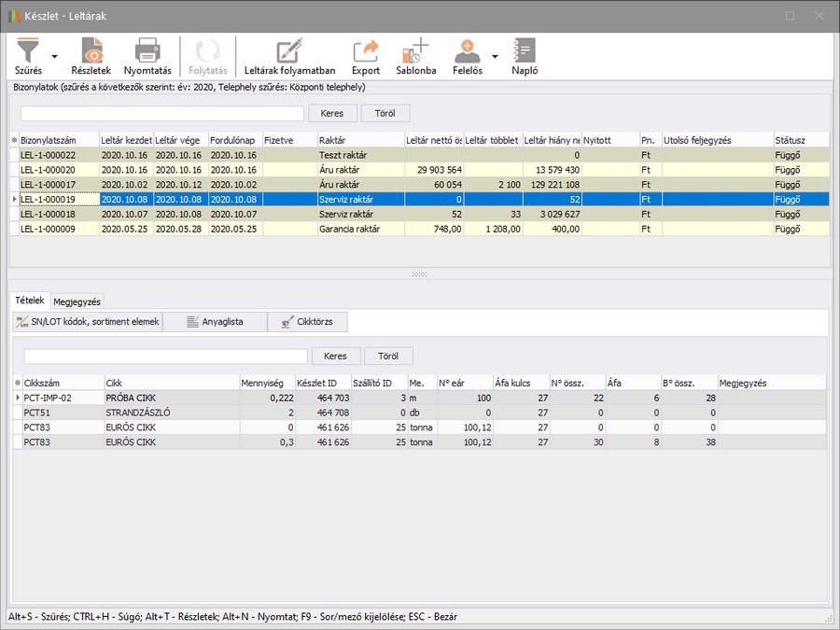Click the Részletek details icon
Image resolution: width=840 pixels, height=630 pixels.
point(91,56)
